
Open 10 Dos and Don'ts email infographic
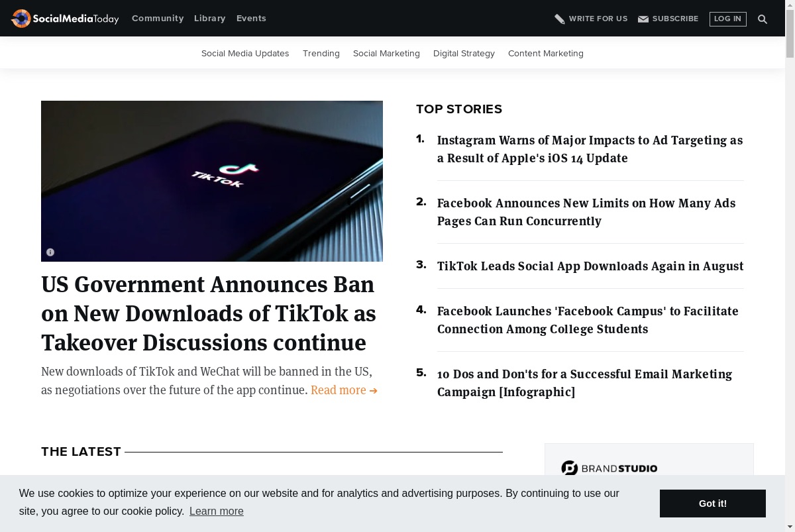pos(584,383)
